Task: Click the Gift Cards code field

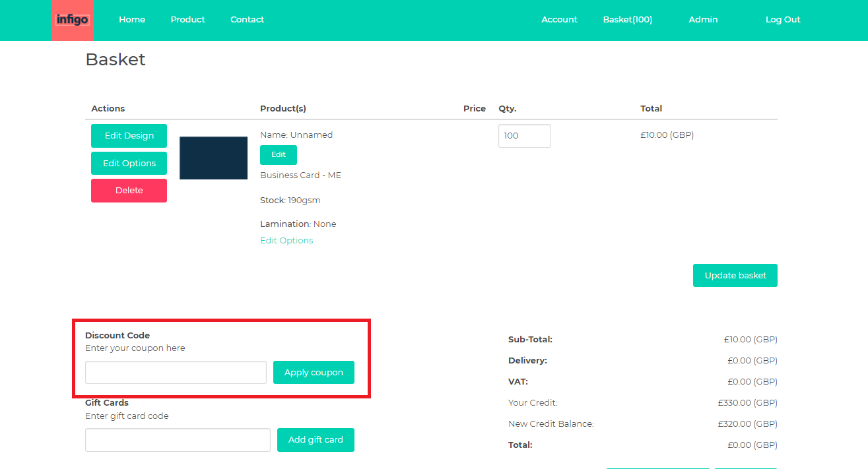Action: 178,440
